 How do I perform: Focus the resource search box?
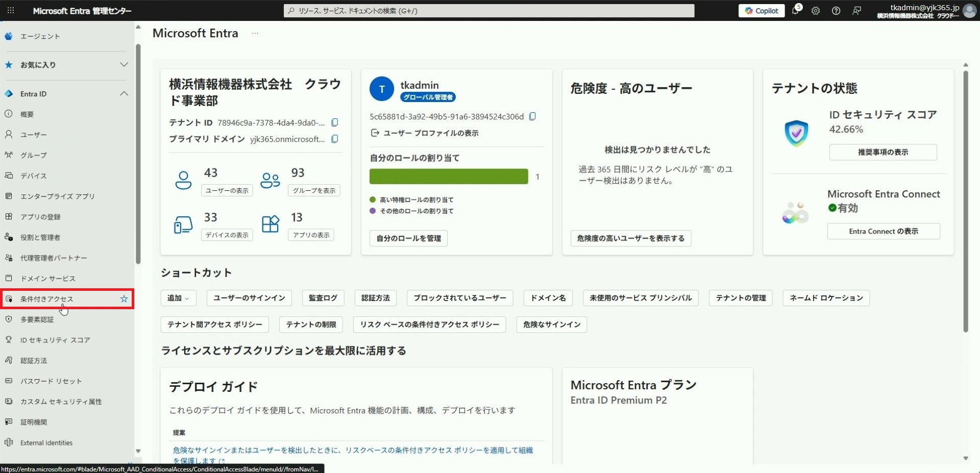click(489, 11)
